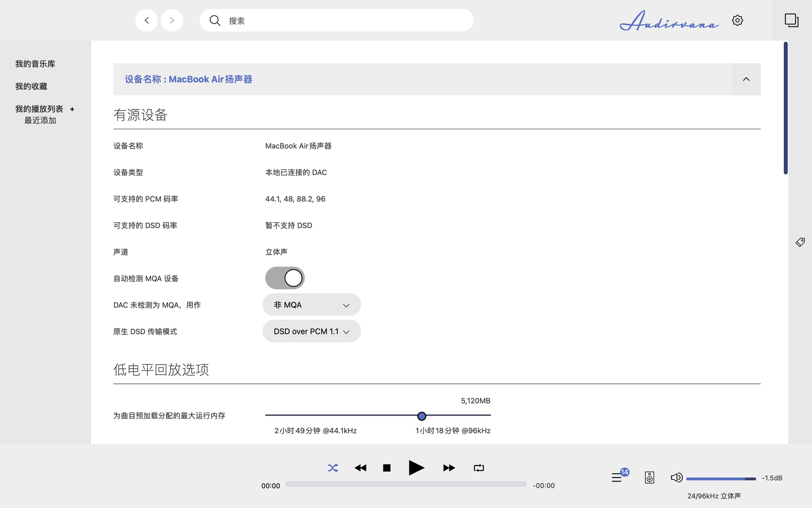Screen dimensions: 812x508
Task: Go to 我的音乐库 in the sidebar
Action: [35, 64]
